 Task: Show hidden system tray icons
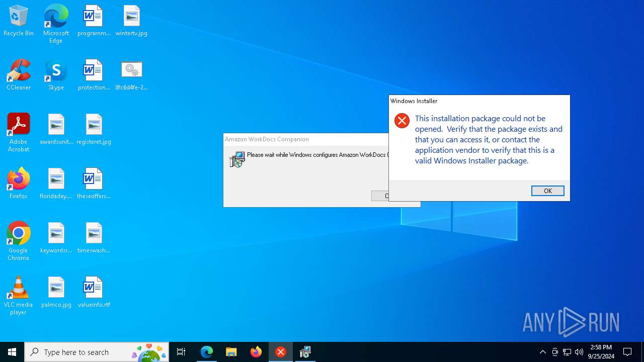pyautogui.click(x=542, y=352)
